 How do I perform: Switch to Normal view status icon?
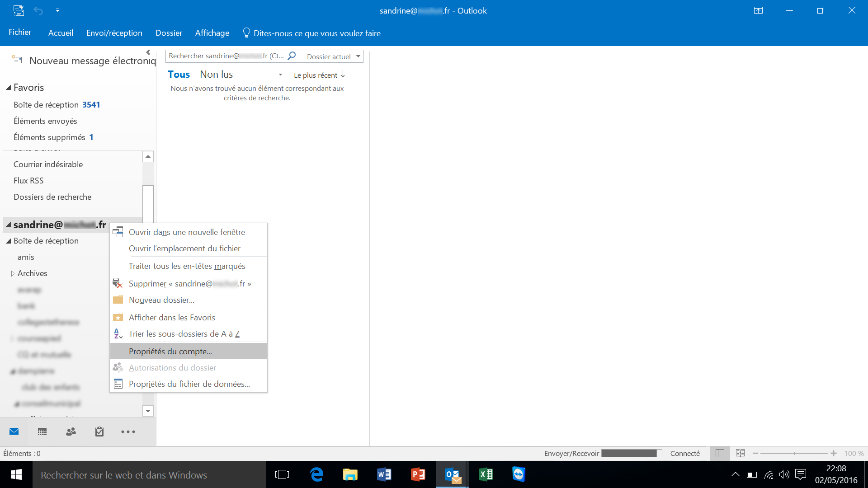[x=720, y=453]
